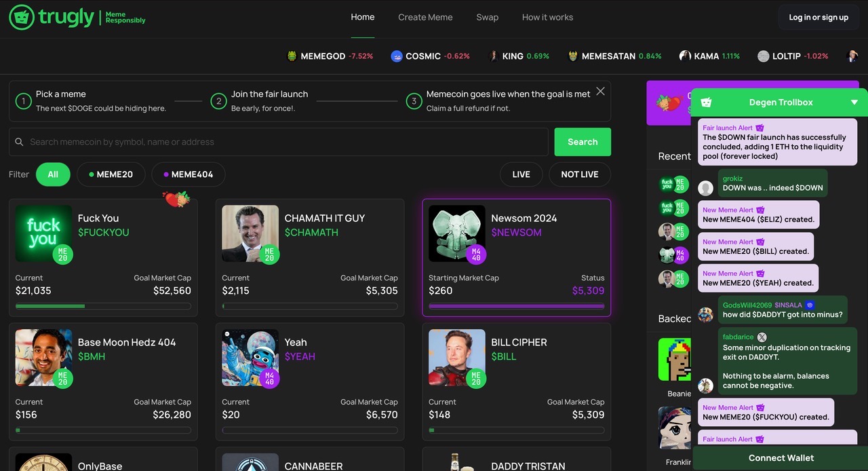Show only NOT LIVE memecoins

coord(579,174)
